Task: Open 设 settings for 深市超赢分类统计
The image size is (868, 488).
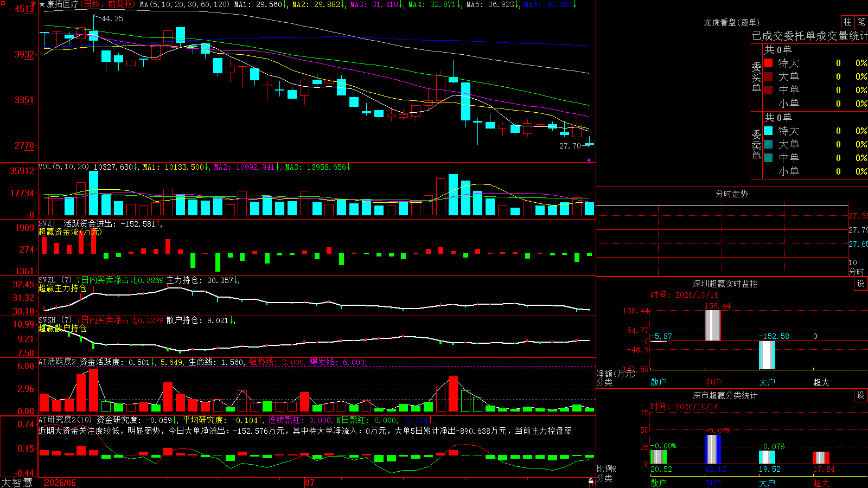Action: [x=860, y=395]
